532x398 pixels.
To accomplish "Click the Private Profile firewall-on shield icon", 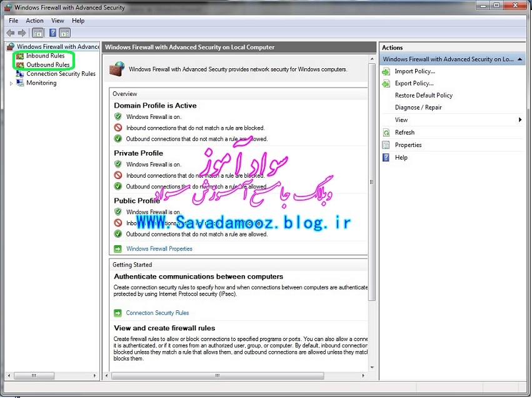I will tap(118, 165).
